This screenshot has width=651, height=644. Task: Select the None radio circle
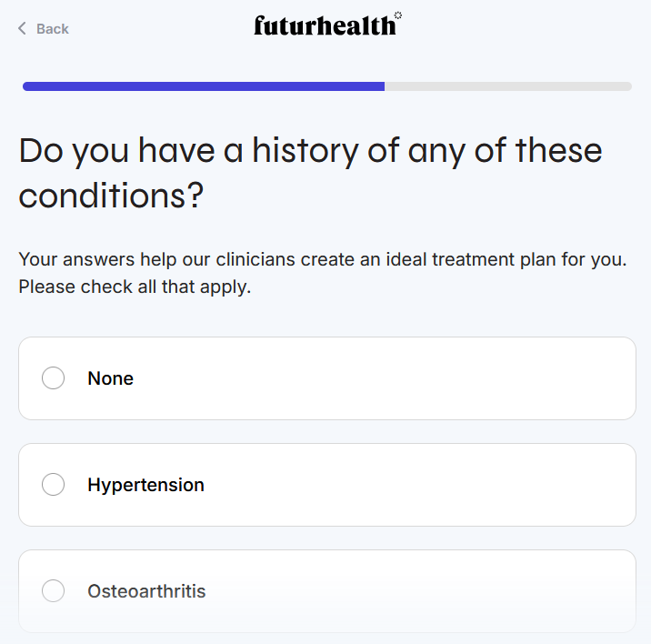(x=54, y=378)
